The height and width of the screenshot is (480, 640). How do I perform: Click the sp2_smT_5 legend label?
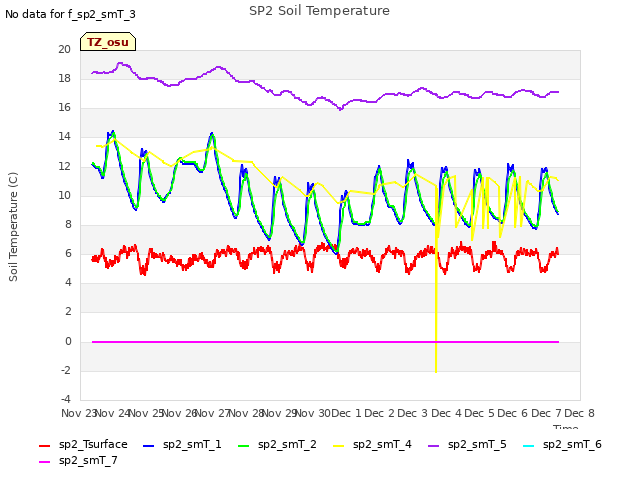[x=477, y=444]
